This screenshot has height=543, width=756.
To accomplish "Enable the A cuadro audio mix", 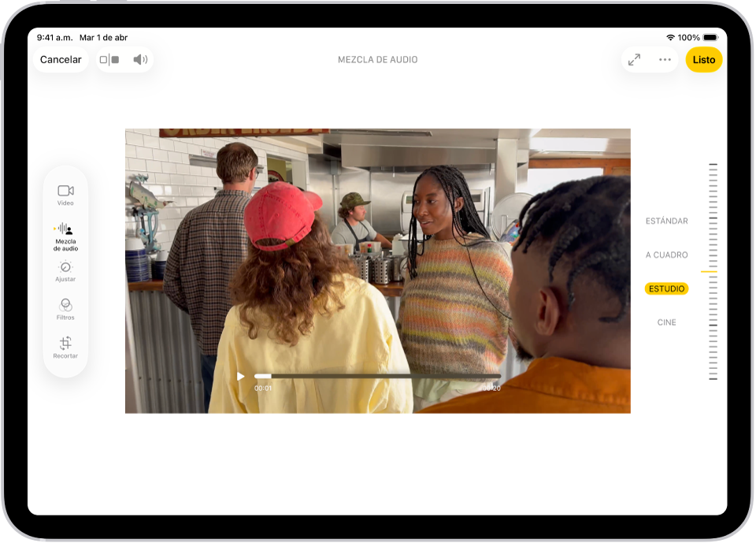I will coord(666,255).
